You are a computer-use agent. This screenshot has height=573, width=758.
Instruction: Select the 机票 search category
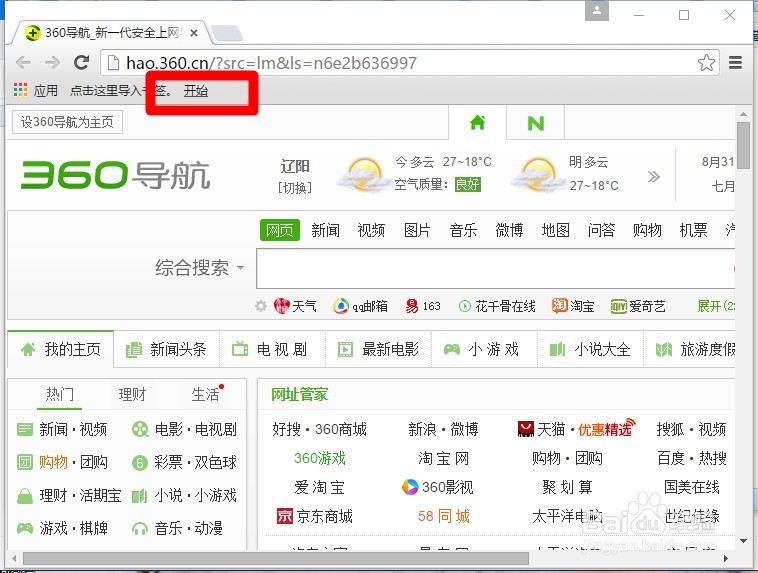pyautogui.click(x=693, y=230)
